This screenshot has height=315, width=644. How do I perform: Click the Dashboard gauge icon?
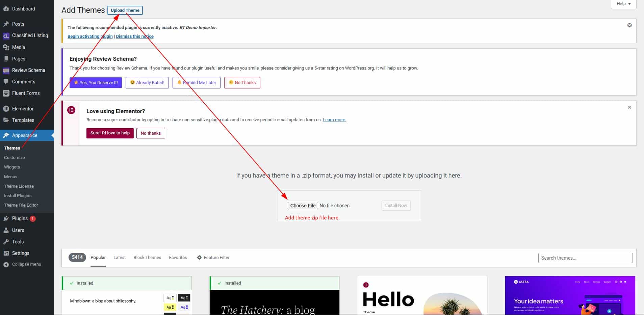click(x=6, y=9)
